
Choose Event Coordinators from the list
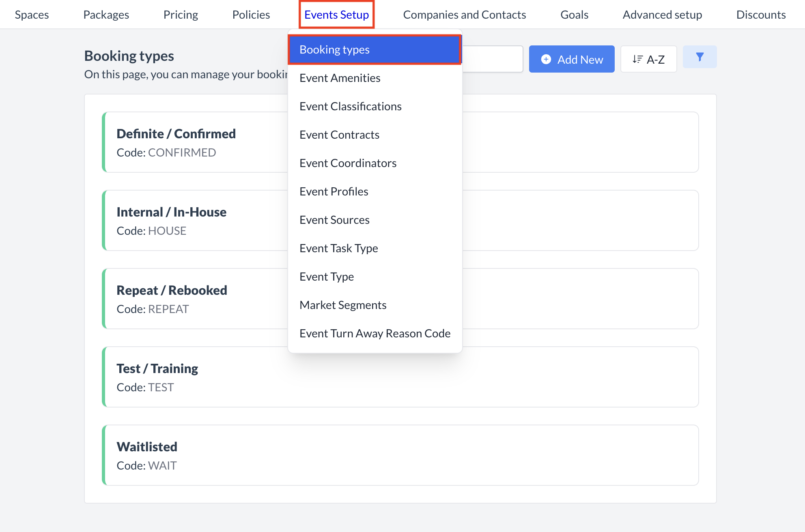tap(348, 163)
